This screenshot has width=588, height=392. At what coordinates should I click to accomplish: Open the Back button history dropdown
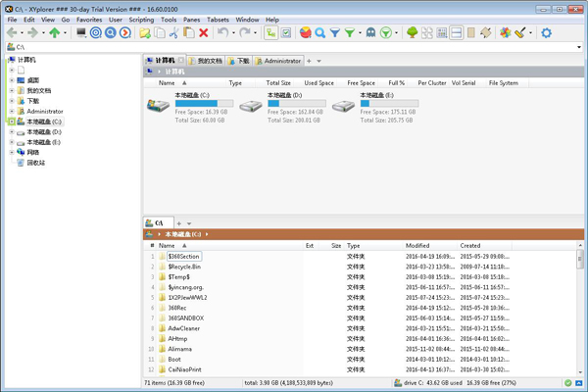tap(22, 33)
